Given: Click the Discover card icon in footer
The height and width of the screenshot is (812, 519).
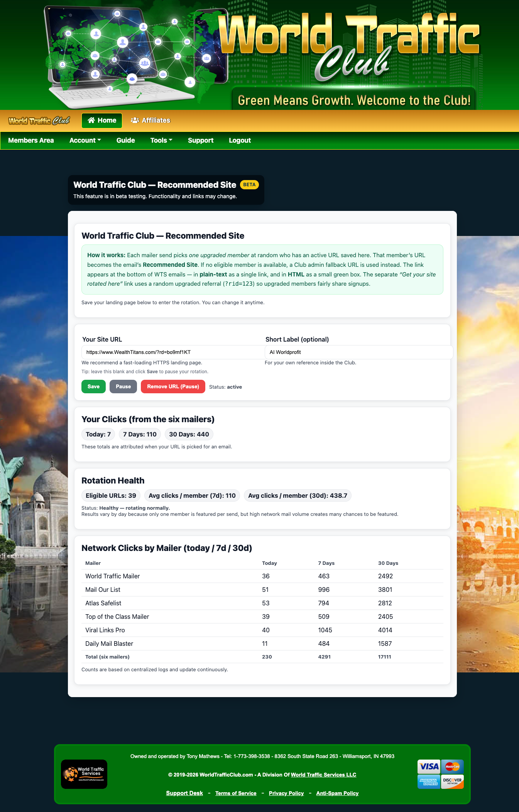Looking at the screenshot, I should click(452, 782).
